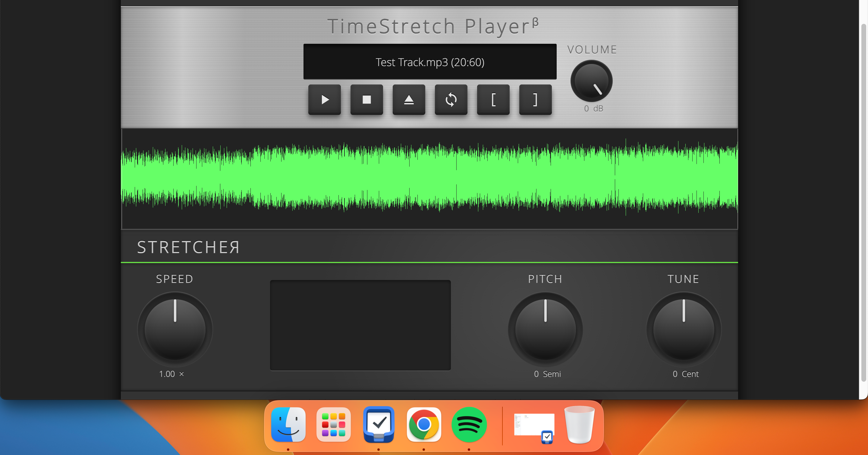
Task: Open Spotify from the dock
Action: tap(469, 425)
